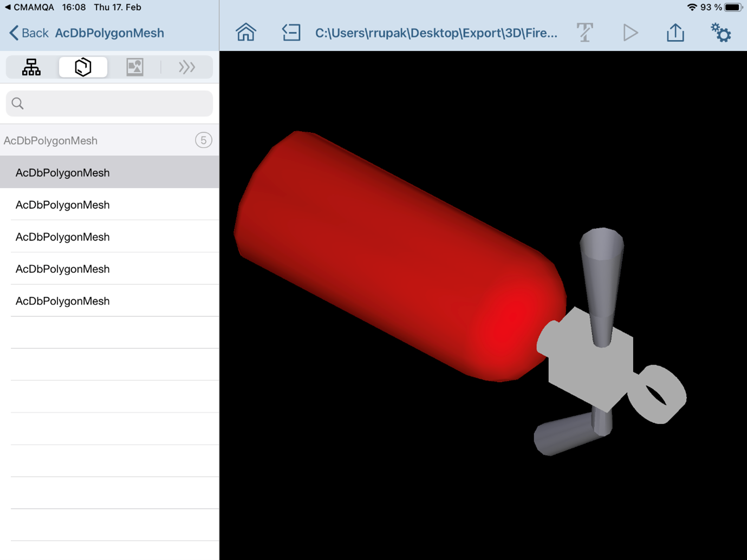Screen dimensions: 747x560
Task: Switch to the model hierarchy tree tab
Action: point(31,67)
